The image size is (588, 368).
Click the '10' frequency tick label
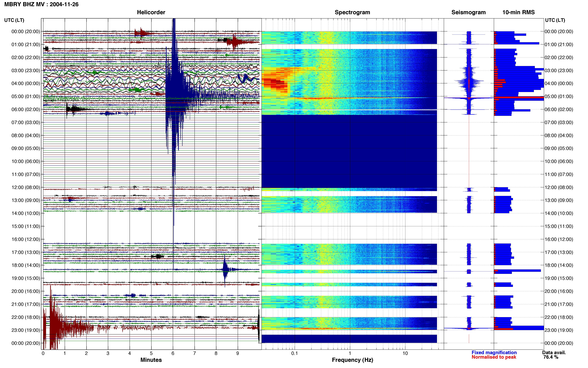(x=405, y=353)
